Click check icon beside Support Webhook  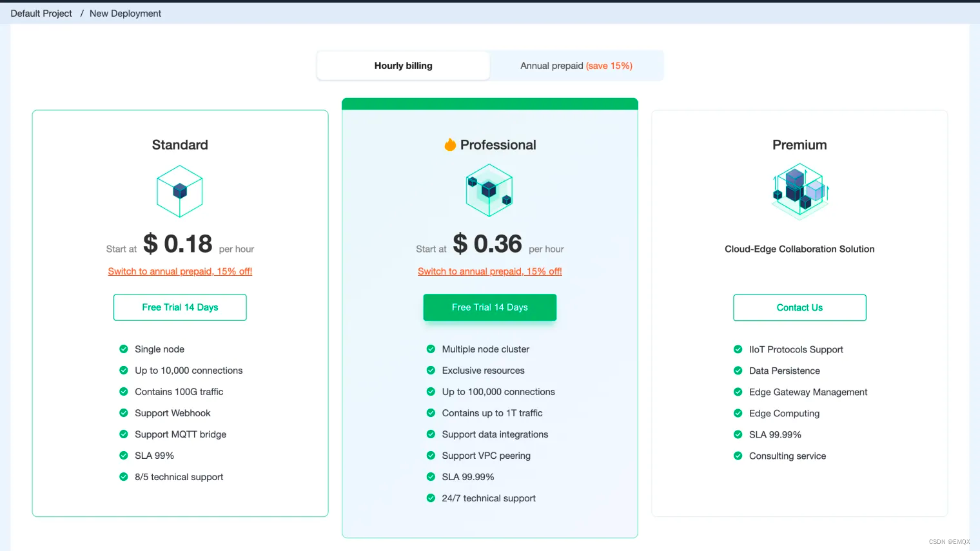pyautogui.click(x=124, y=413)
